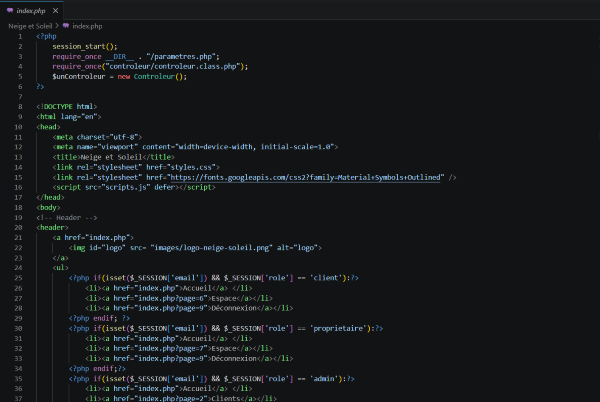This screenshot has width=600, height=402.
Task: Click the 'client' role condition on line 25
Action: tap(214, 278)
